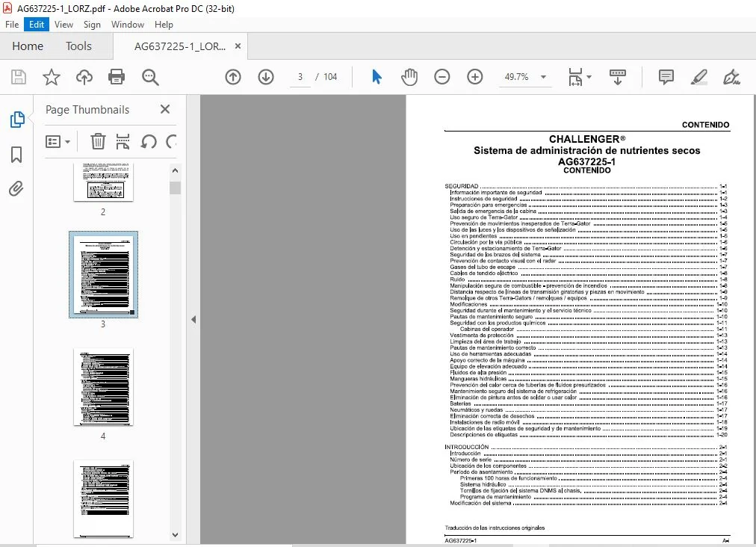
Task: Click the page number input field
Action: 300,77
